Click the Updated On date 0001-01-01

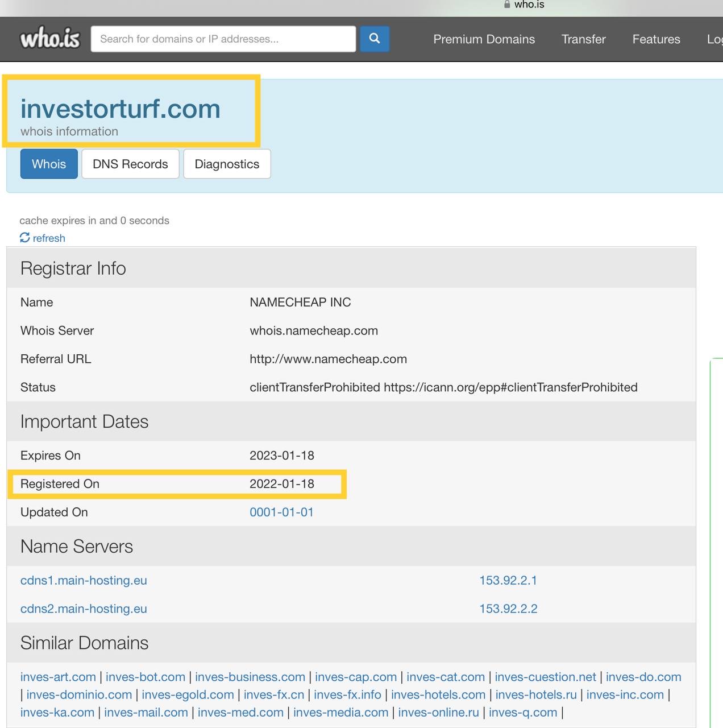[x=281, y=512]
